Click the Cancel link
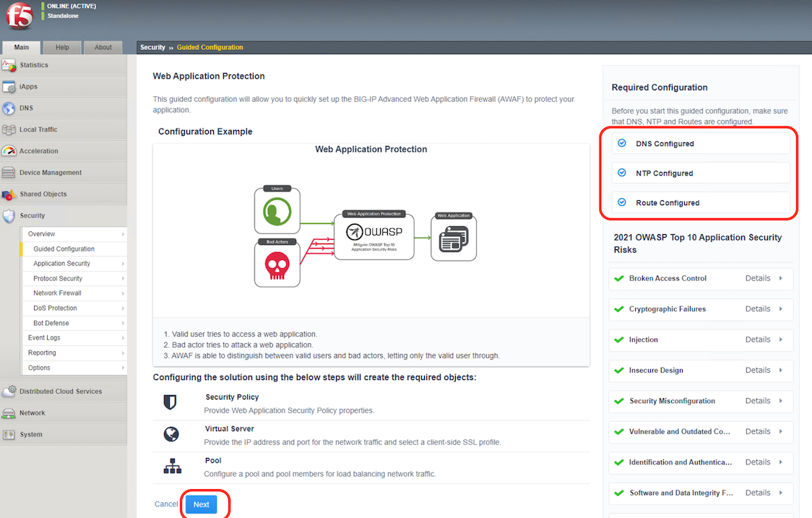The image size is (812, 518). click(x=166, y=504)
